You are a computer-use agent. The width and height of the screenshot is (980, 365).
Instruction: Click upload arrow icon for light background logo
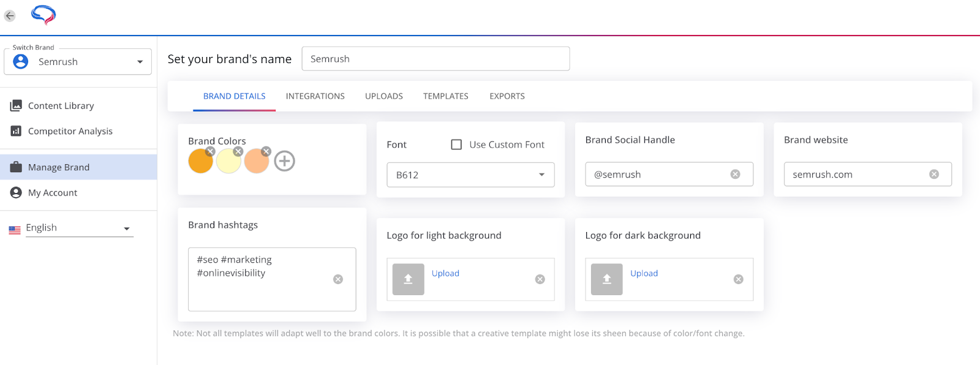[x=408, y=279]
